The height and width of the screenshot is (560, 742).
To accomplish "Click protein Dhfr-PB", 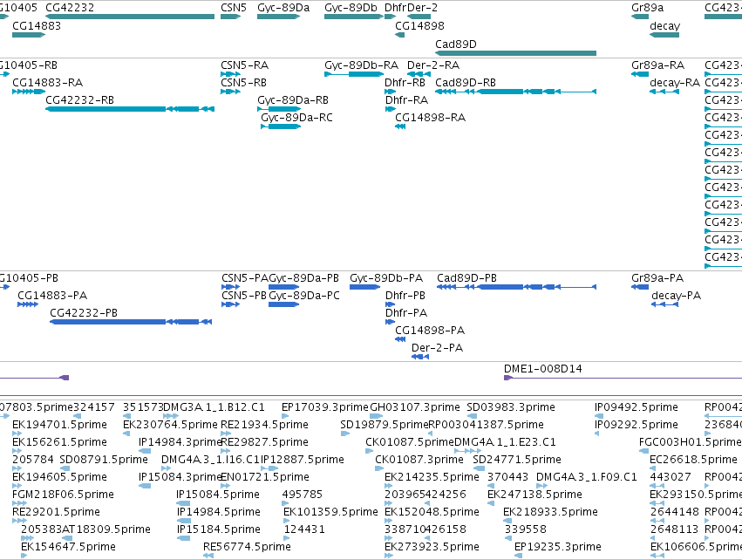I will [390, 304].
